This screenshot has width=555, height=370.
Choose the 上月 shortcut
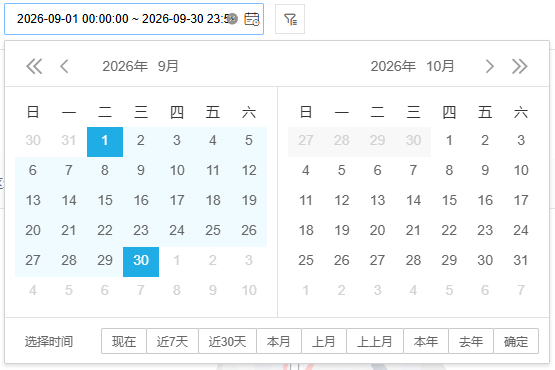(324, 341)
